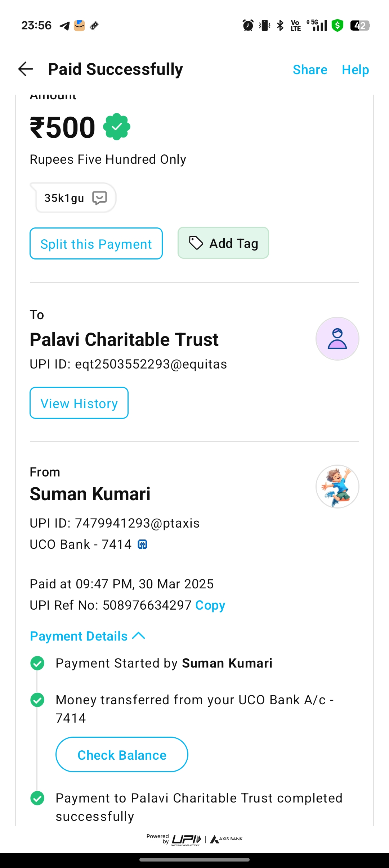
Task: Tap the Payment Started green checkmark
Action: (37, 663)
